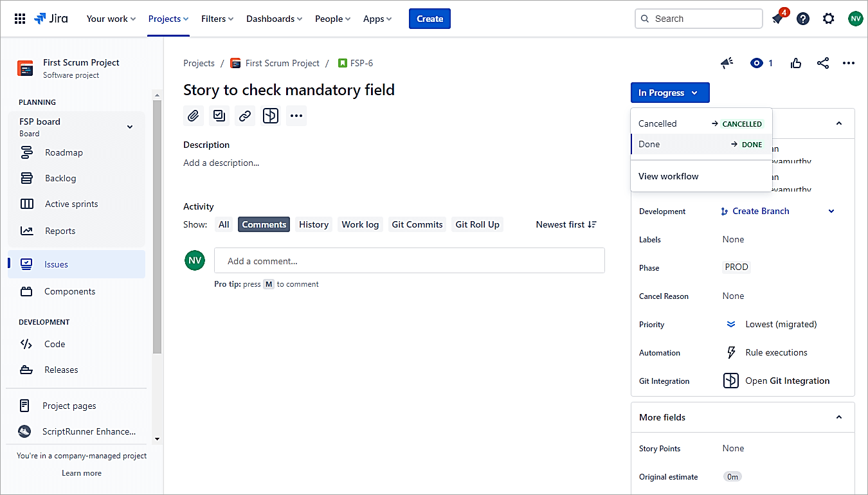Toggle Newest first sort order
868x495 pixels.
click(566, 224)
